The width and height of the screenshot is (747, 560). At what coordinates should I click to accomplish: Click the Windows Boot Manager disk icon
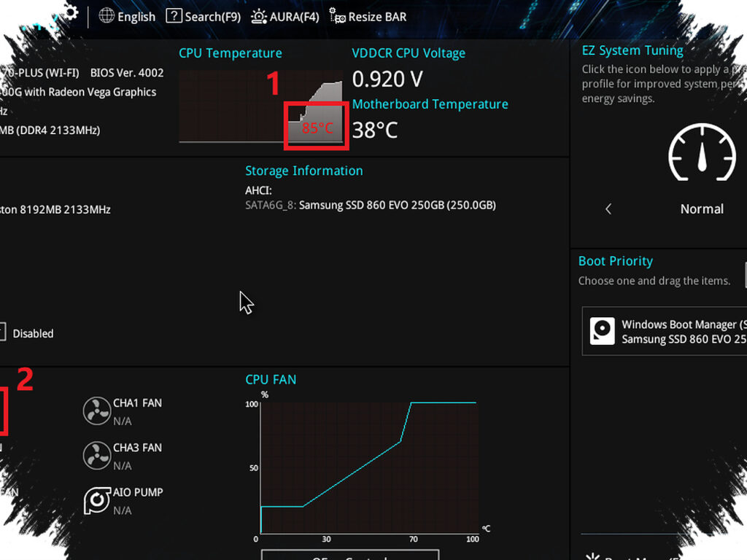coord(602,331)
